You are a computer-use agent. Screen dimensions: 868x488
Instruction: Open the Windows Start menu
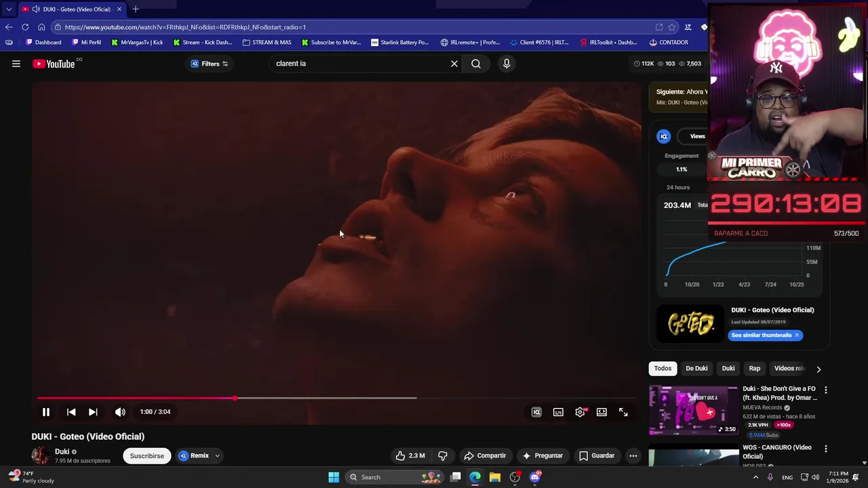334,477
